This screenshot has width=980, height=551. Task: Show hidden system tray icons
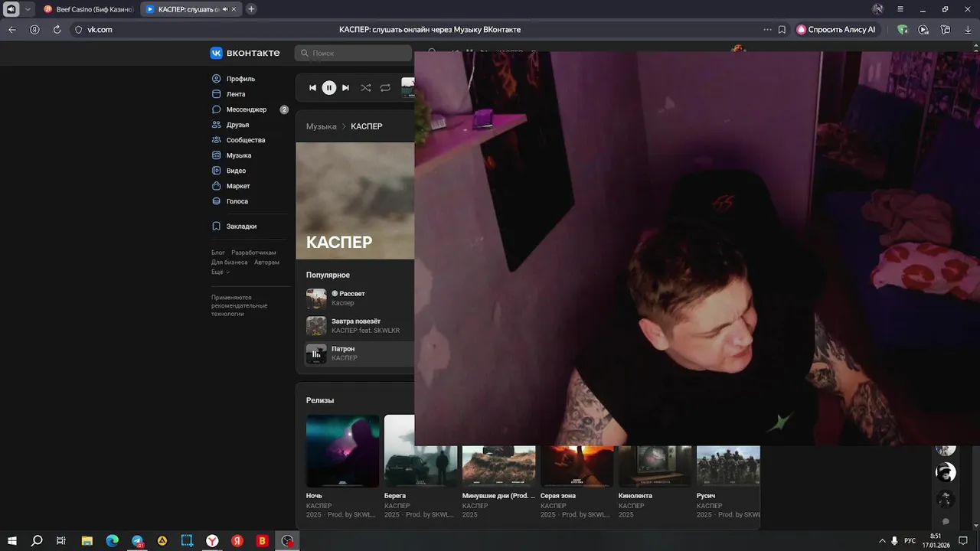click(x=882, y=541)
